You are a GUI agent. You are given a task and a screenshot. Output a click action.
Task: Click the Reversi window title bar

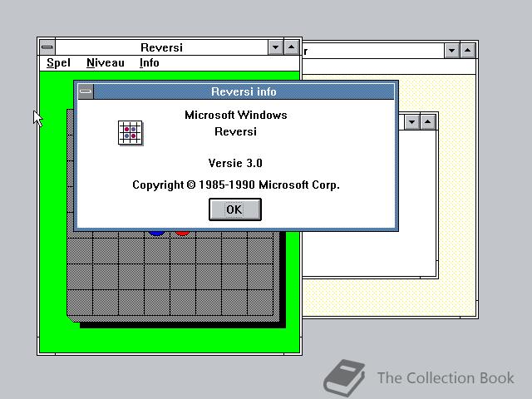161,47
